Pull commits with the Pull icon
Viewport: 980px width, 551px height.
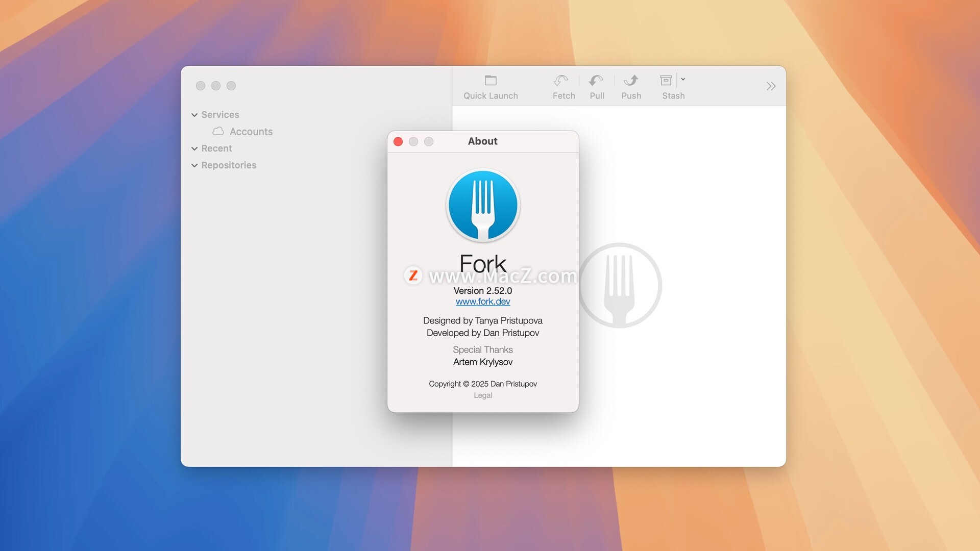tap(596, 80)
